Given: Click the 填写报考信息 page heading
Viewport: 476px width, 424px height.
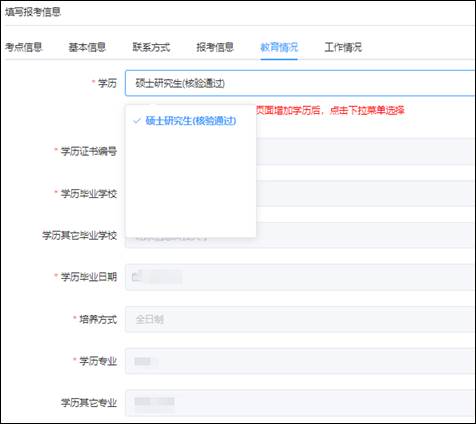Looking at the screenshot, I should (x=33, y=12).
